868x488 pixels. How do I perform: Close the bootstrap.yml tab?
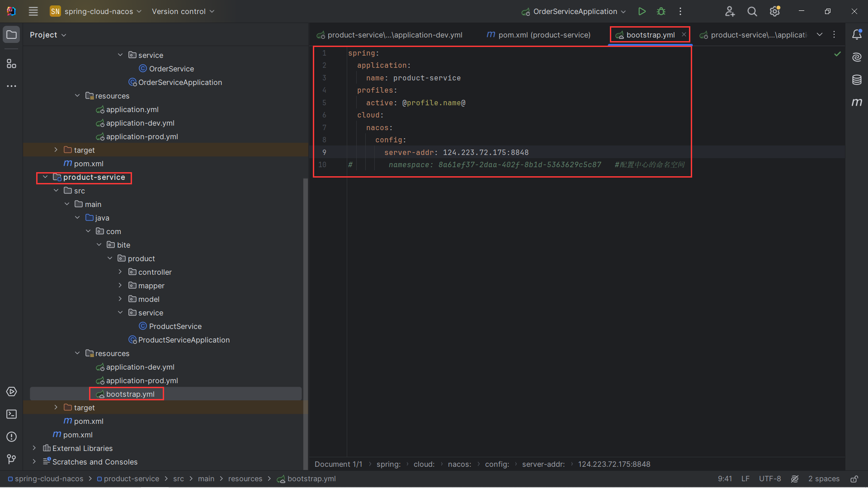[x=684, y=34]
